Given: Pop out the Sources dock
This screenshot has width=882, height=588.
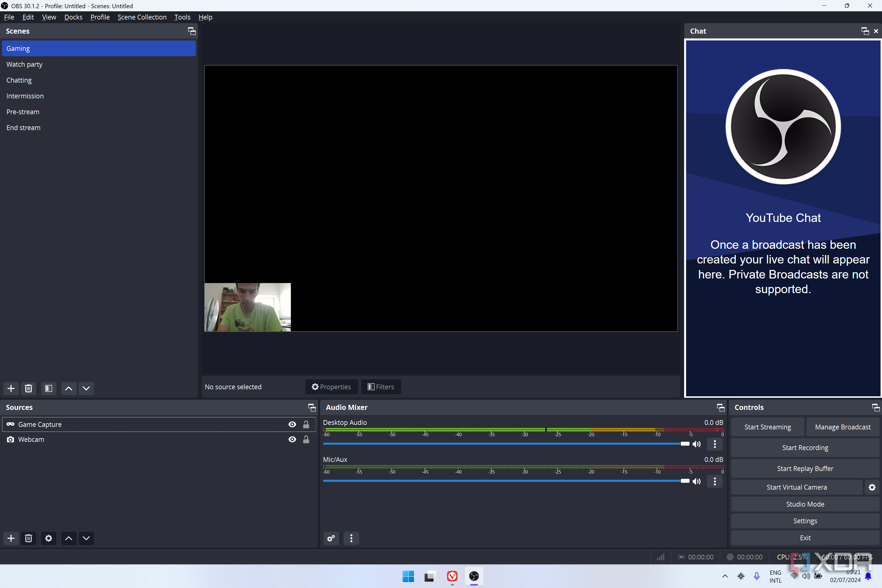Looking at the screenshot, I should click(312, 407).
